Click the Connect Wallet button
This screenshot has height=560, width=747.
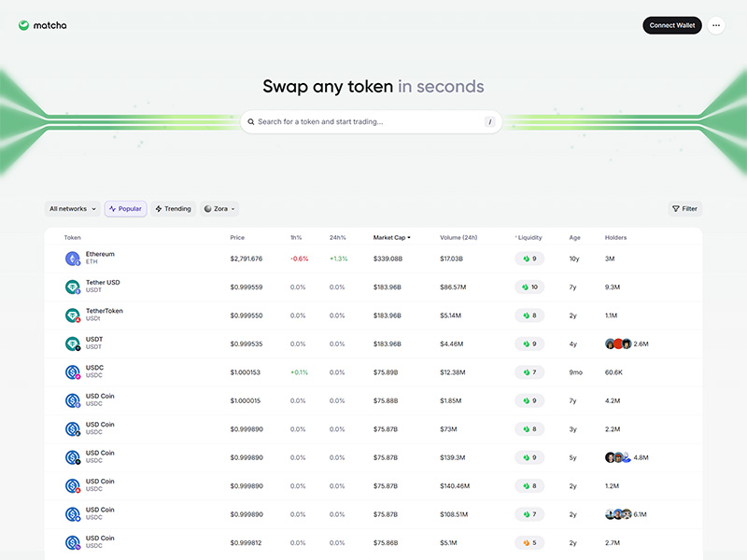pos(671,25)
